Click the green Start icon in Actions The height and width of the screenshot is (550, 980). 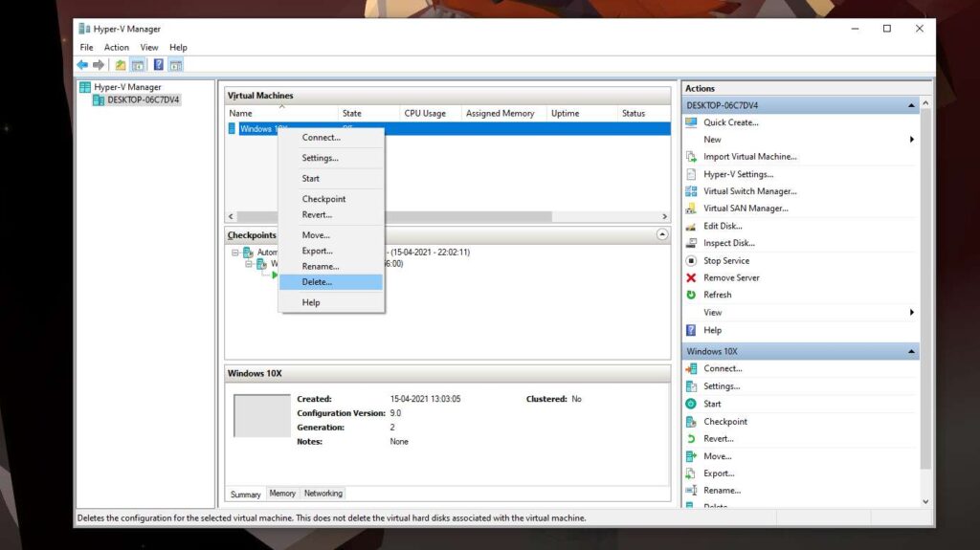[691, 404]
